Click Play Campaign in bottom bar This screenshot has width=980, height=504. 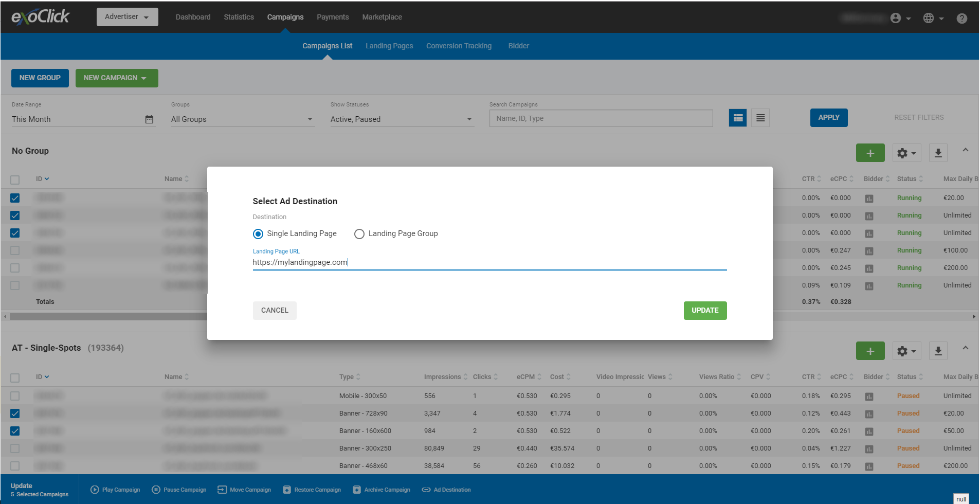(x=115, y=490)
